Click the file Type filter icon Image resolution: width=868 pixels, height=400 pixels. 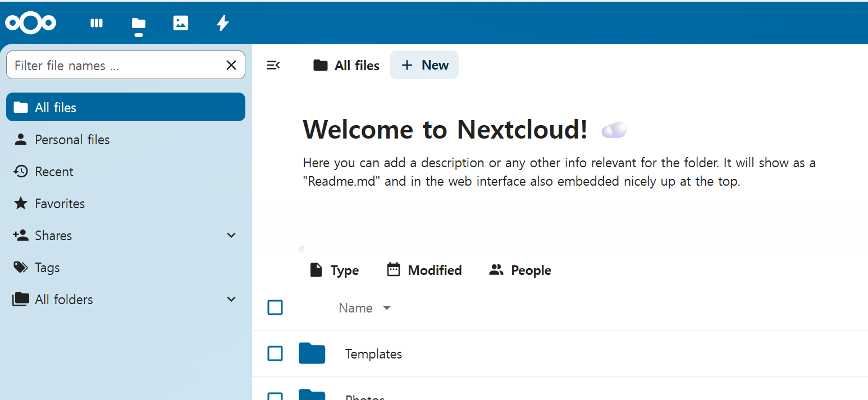[x=316, y=270]
